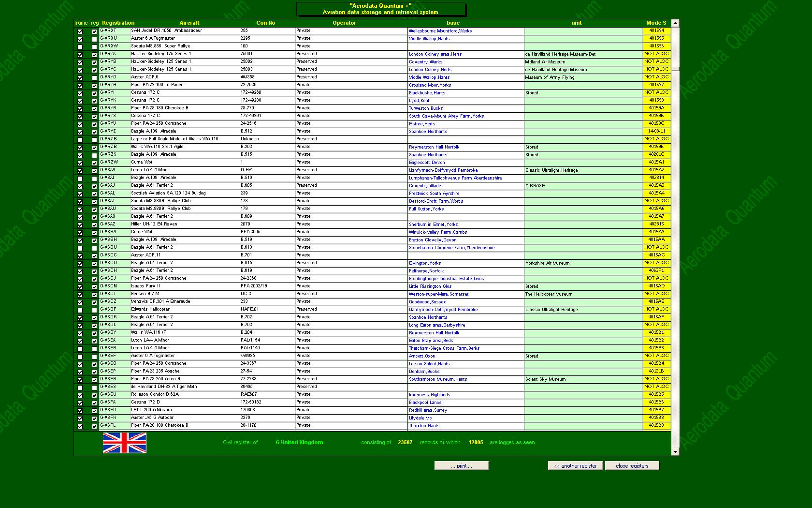Viewport: 812px width, 508px height.
Task: Click the Registration column header
Action: 118,23
